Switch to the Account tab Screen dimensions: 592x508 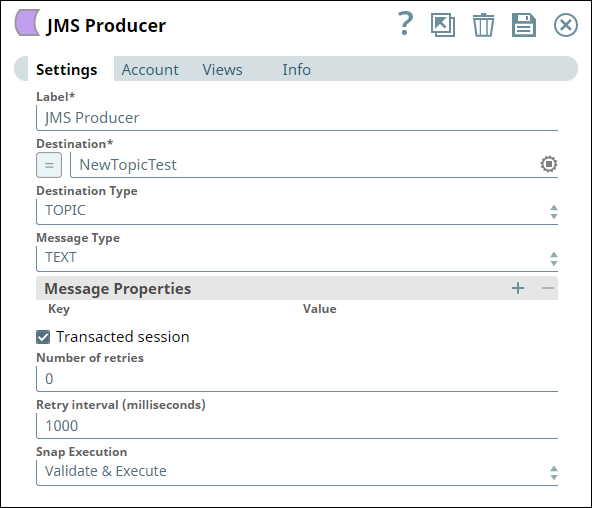pos(150,70)
